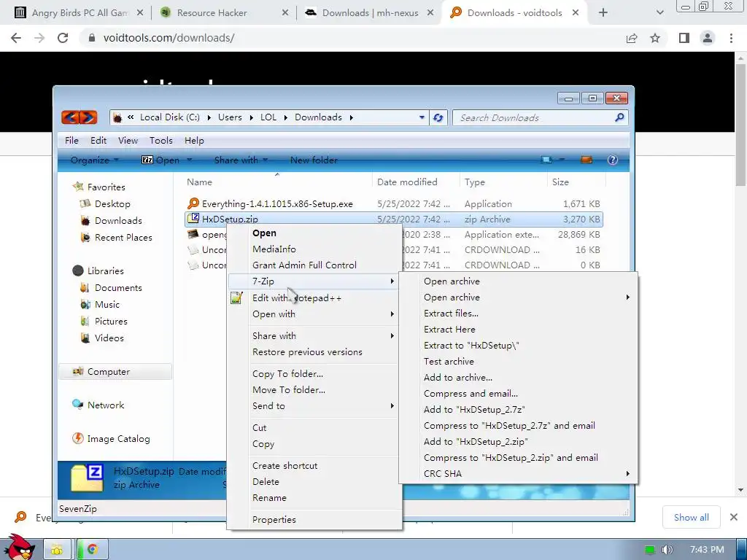The height and width of the screenshot is (560, 747).
Task: Click Chrome browser back arrow
Action: click(16, 38)
